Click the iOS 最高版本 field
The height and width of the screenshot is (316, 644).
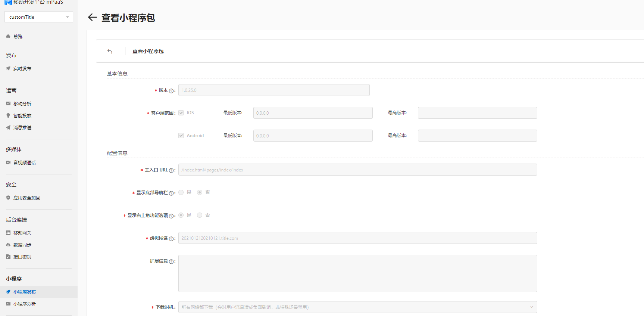(x=478, y=113)
